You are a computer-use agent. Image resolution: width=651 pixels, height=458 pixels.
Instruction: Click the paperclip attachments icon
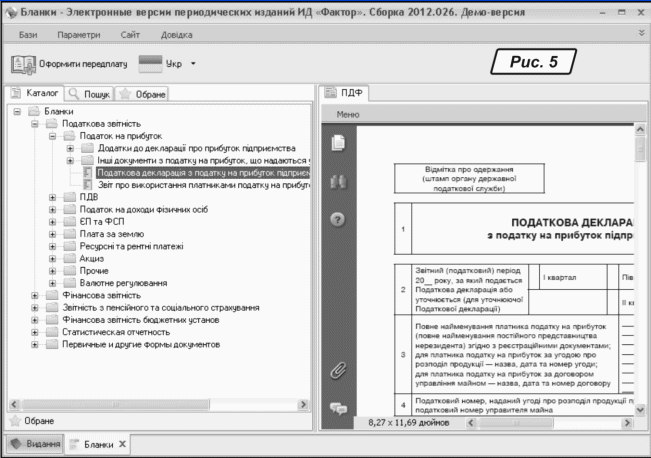[x=337, y=370]
